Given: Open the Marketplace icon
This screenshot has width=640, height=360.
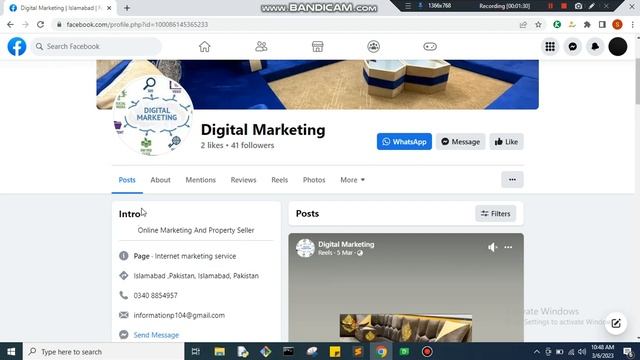Looking at the screenshot, I should [318, 47].
